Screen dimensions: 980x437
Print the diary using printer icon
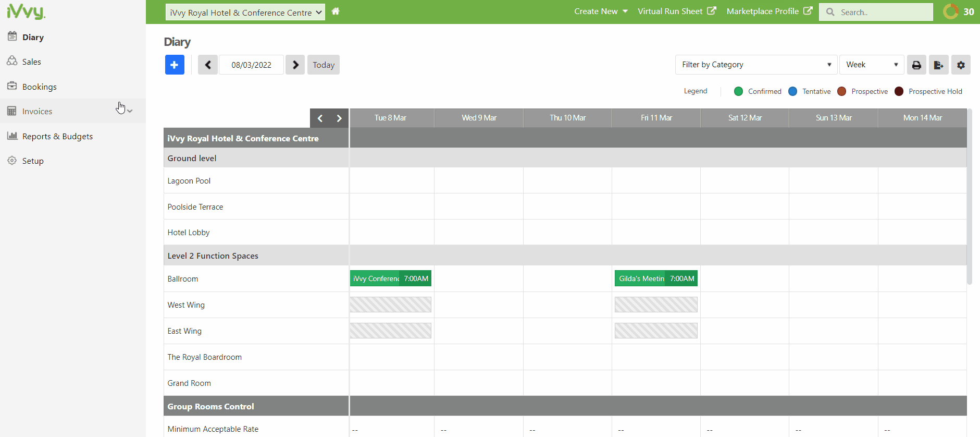click(916, 65)
